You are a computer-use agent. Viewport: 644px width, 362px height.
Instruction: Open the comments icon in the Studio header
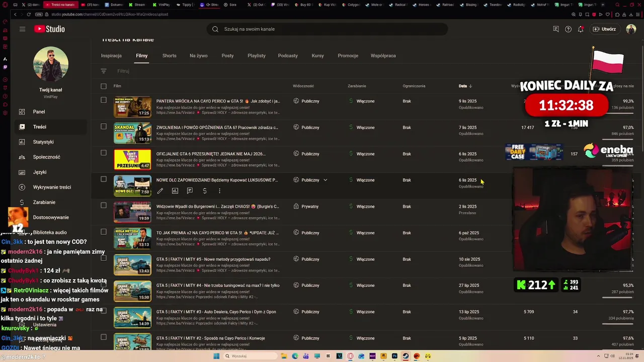pos(556,29)
